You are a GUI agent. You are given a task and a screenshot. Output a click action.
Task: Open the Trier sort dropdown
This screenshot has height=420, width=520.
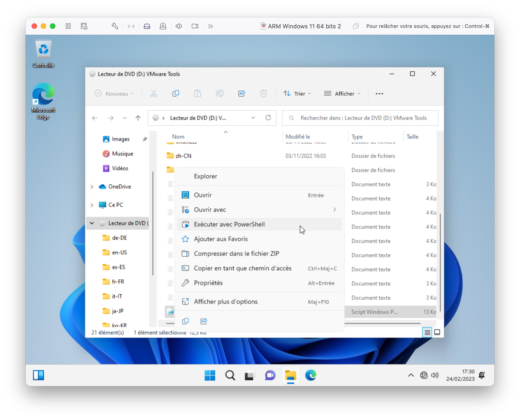pyautogui.click(x=297, y=94)
